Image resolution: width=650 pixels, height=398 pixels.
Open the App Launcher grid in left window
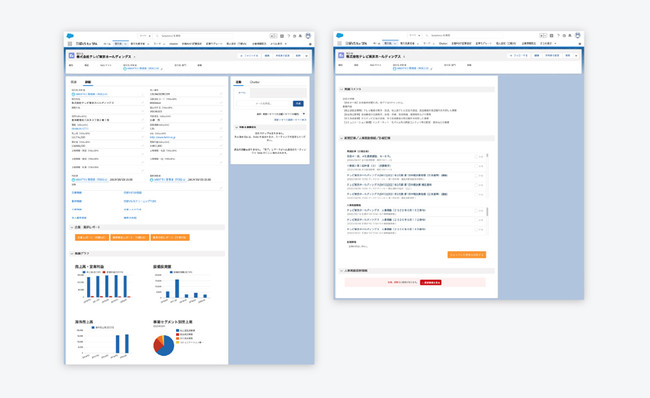click(x=70, y=44)
